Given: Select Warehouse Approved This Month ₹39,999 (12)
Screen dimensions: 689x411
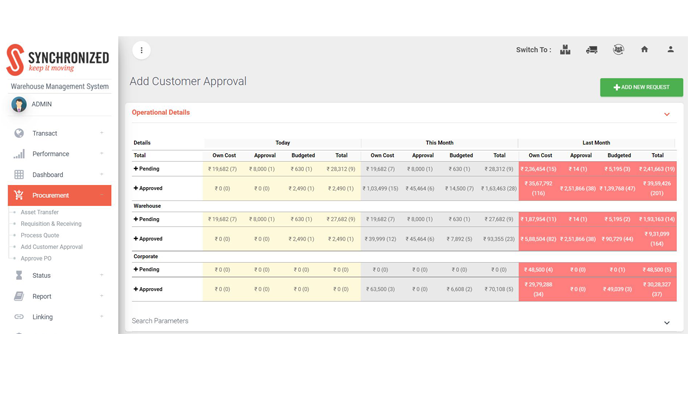Looking at the screenshot, I should pos(381,239).
